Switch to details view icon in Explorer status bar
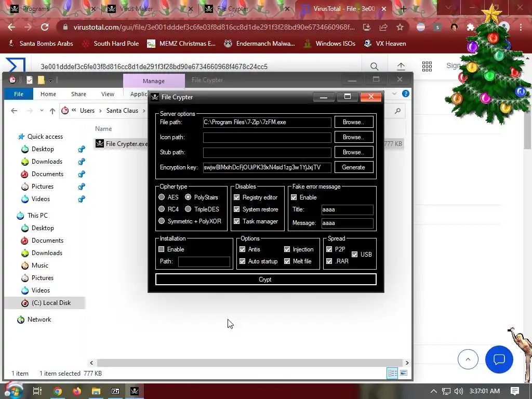This screenshot has height=399, width=532. click(393, 373)
